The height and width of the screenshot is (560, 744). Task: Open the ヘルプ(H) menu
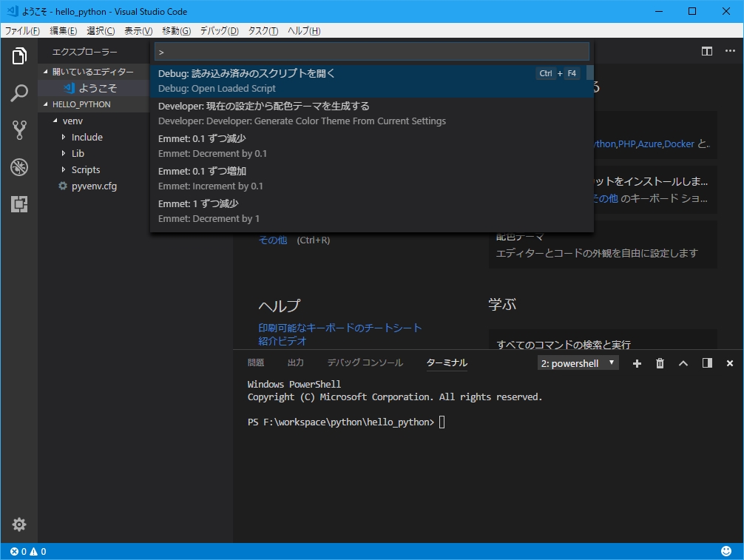(x=304, y=31)
